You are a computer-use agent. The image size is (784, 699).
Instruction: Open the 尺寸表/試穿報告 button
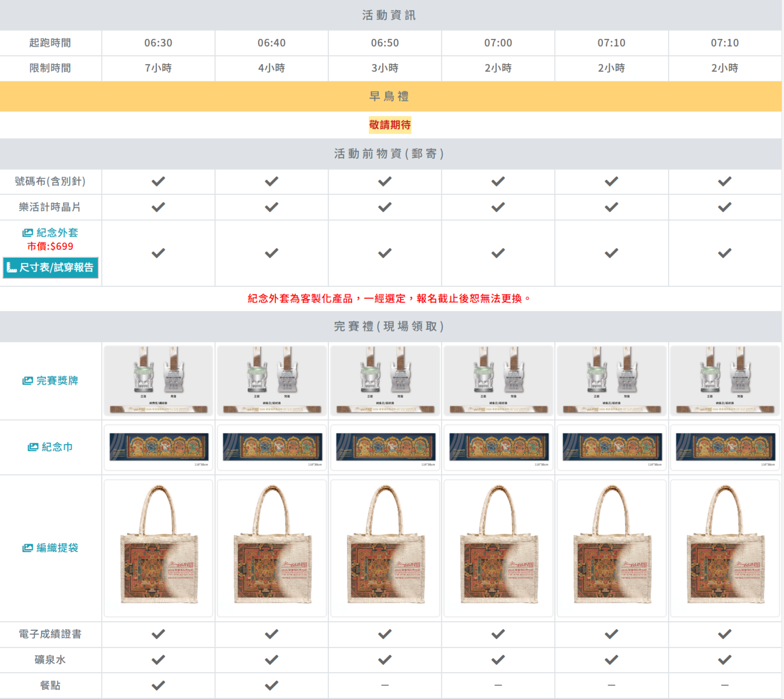(50, 268)
